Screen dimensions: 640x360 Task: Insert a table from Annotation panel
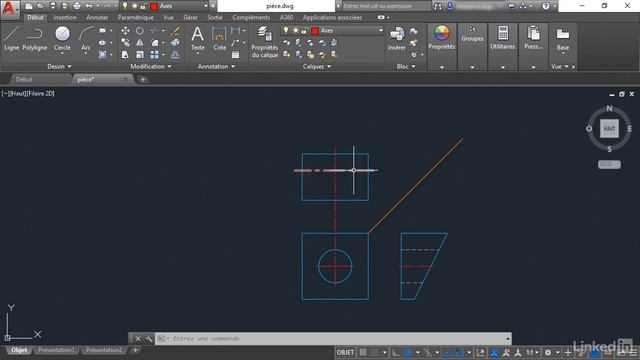[x=236, y=55]
